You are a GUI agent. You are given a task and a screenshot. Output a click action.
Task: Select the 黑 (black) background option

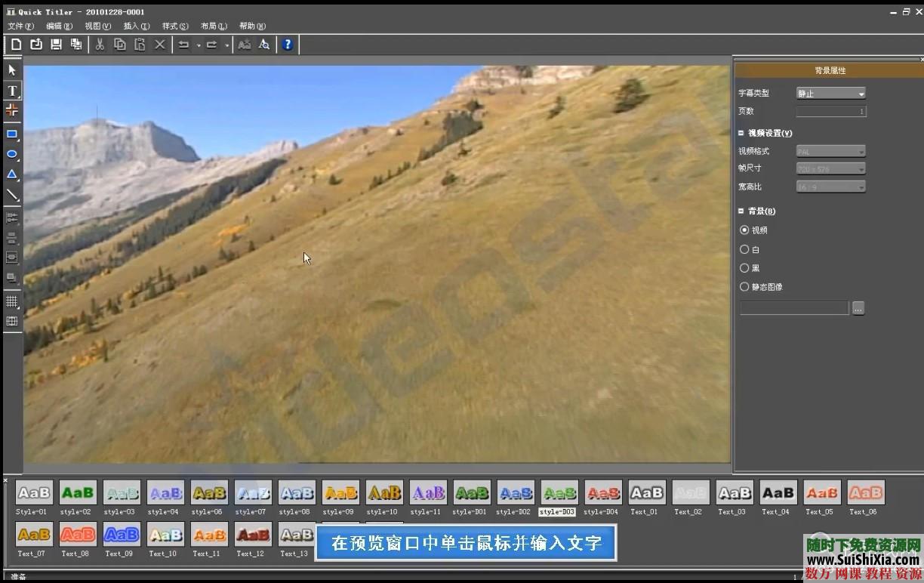pyautogui.click(x=744, y=268)
